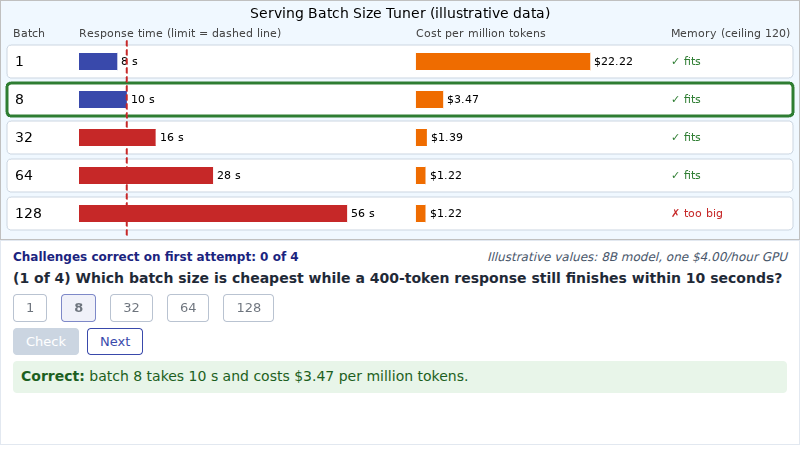Click the fits status for batch 8

[686, 99]
